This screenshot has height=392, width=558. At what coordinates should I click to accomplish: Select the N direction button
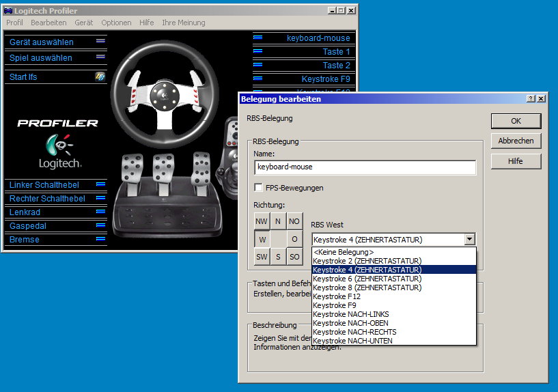(x=278, y=221)
